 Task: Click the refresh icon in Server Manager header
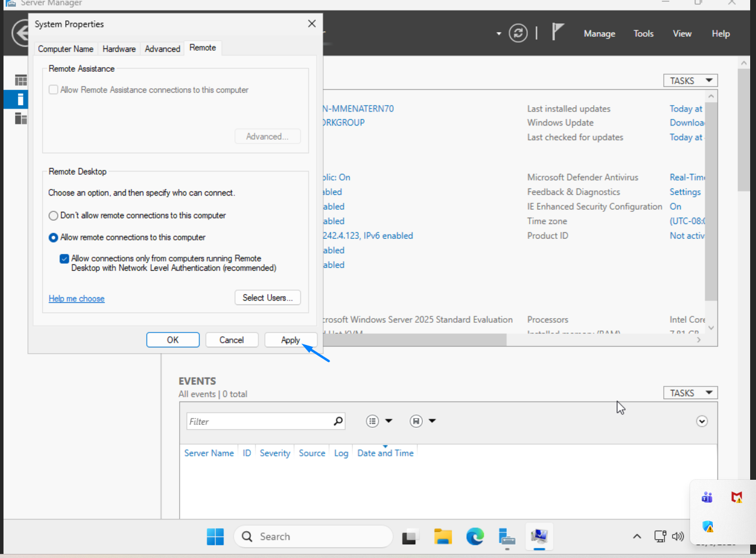pos(518,33)
